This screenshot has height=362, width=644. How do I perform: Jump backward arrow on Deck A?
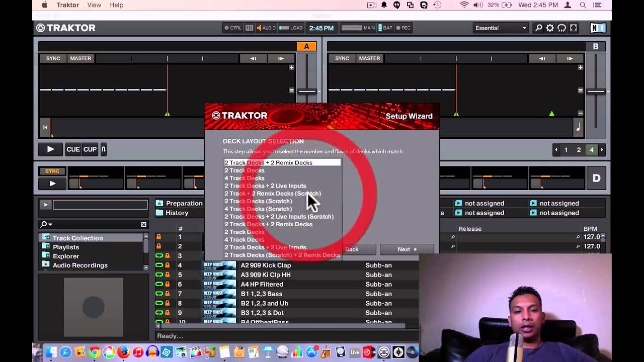(253, 59)
